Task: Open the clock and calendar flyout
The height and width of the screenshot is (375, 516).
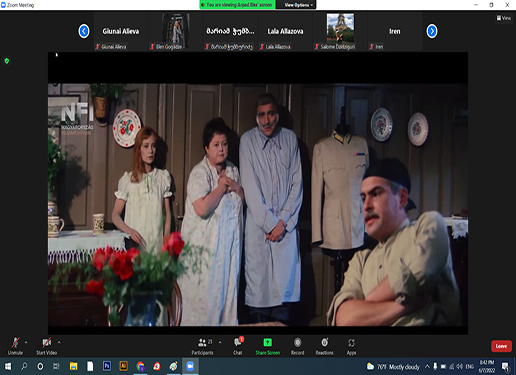Action: [x=487, y=366]
